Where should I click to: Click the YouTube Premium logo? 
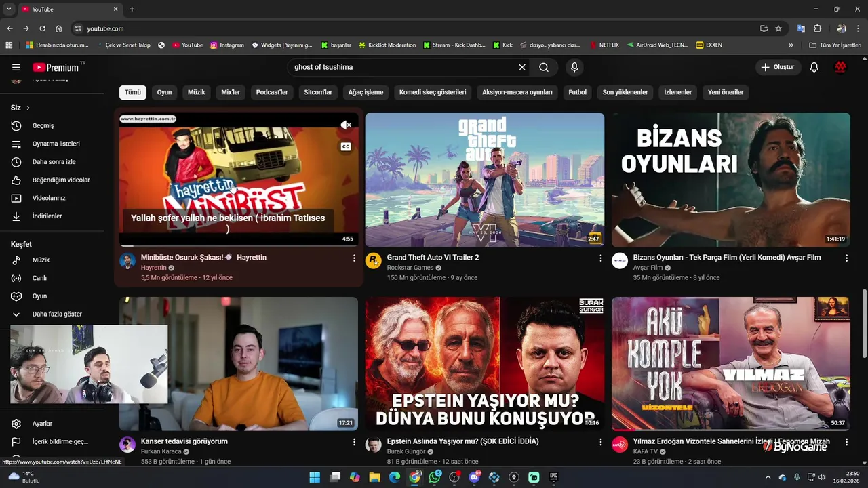[56, 67]
